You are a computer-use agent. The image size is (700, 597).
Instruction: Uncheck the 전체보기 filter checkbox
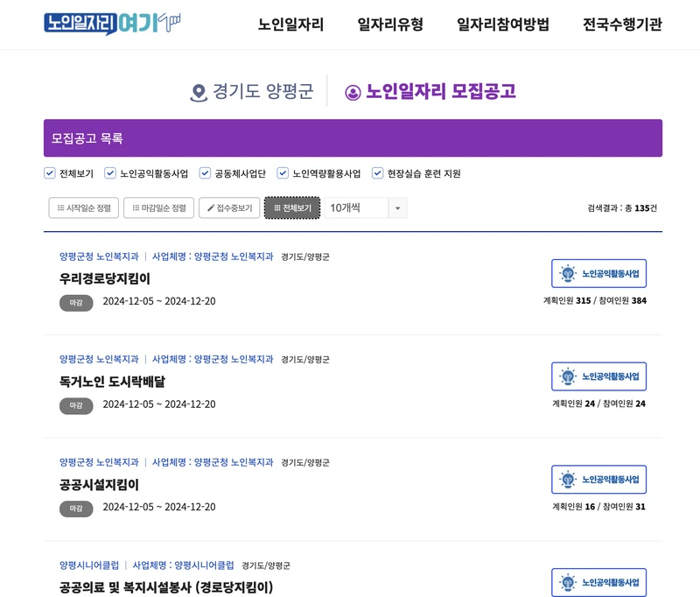click(48, 172)
